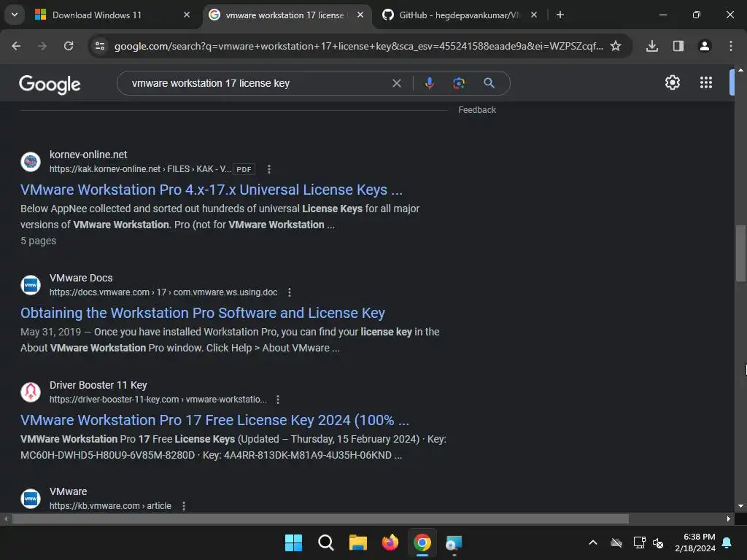Click the address bar URL
747x560 pixels.
358,46
